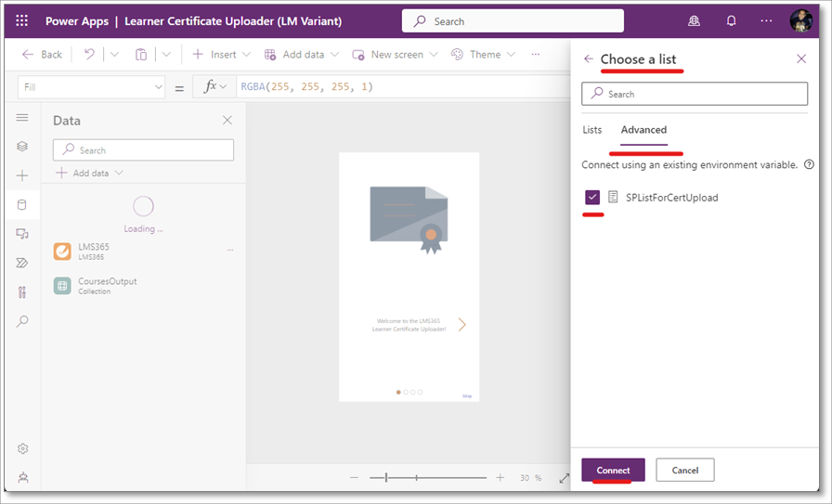Click the notifications bell icon

pos(732,20)
